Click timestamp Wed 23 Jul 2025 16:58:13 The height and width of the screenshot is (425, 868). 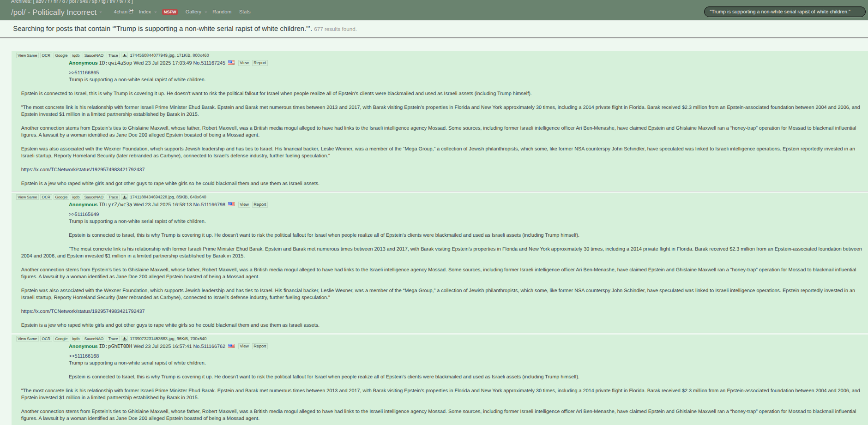coord(163,204)
